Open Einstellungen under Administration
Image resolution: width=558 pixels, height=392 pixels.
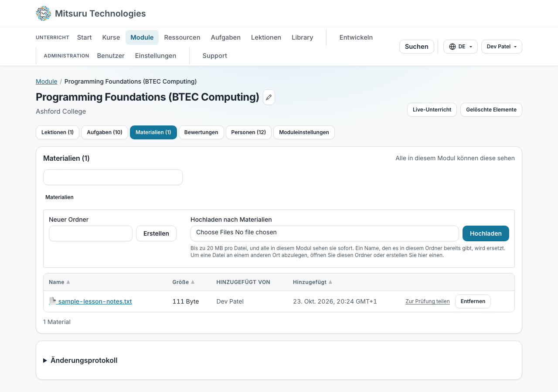click(156, 56)
